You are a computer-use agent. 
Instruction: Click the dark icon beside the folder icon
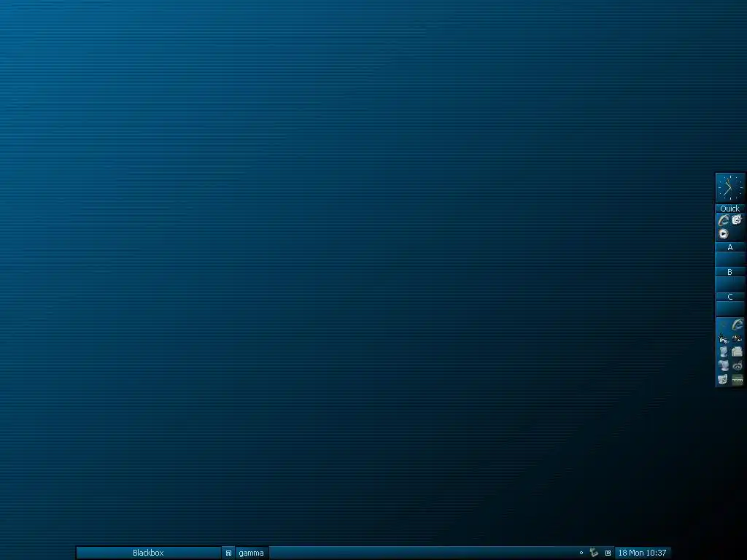click(737, 338)
